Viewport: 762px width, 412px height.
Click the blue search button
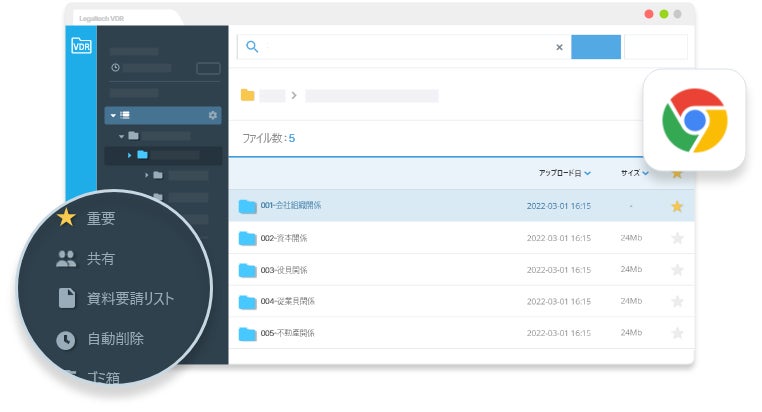click(596, 47)
